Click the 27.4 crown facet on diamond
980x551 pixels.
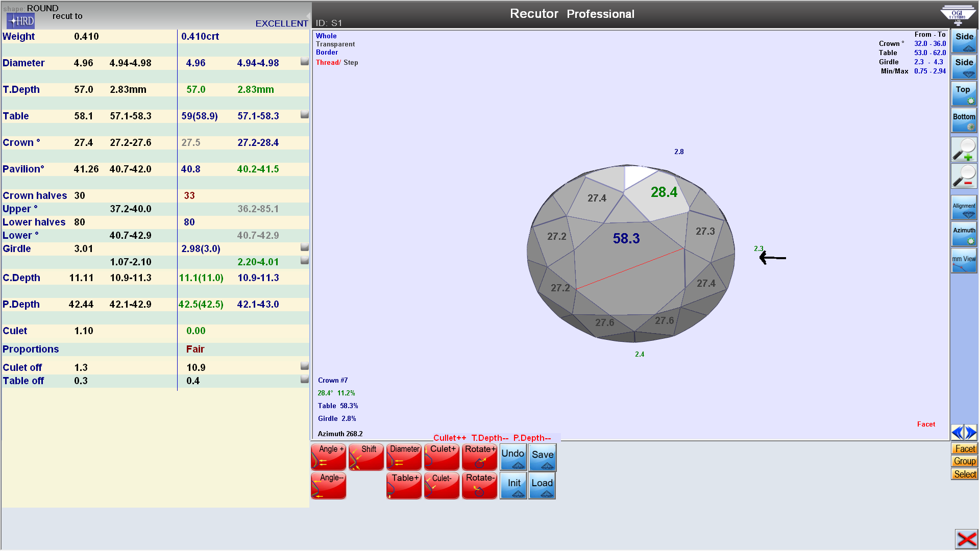click(x=596, y=198)
